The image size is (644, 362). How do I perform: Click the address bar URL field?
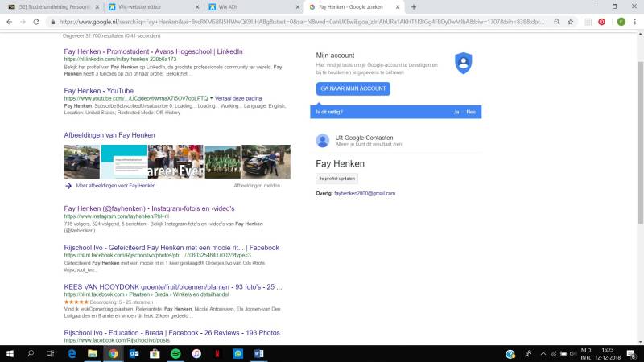tap(301, 22)
